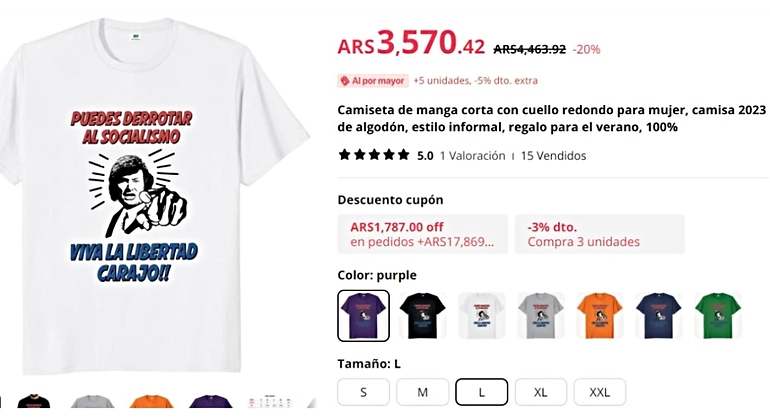This screenshot has height=420, width=770.
Task: Pick the green shirt color option
Action: pos(717,315)
